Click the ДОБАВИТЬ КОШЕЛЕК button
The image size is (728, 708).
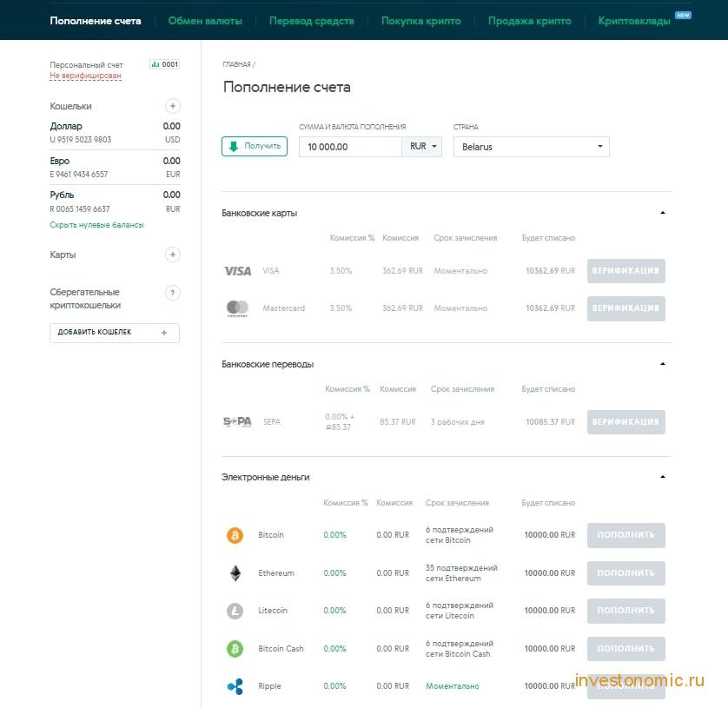point(115,333)
